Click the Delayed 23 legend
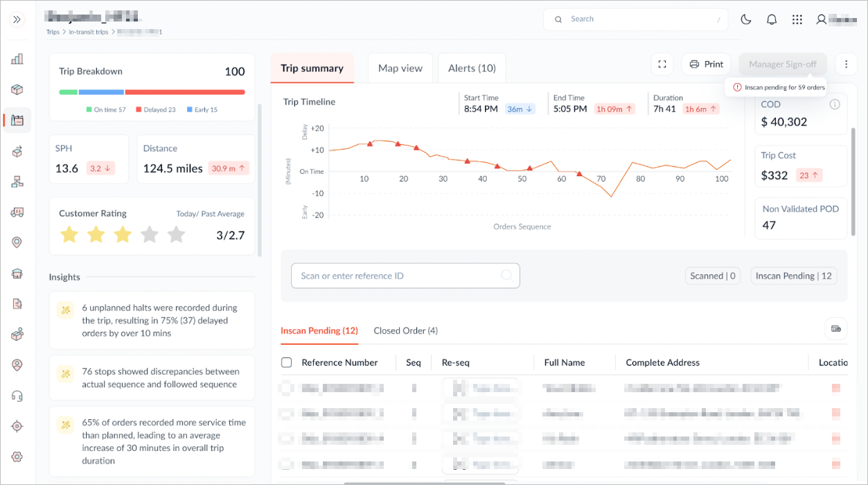This screenshot has height=485, width=868. 156,109
